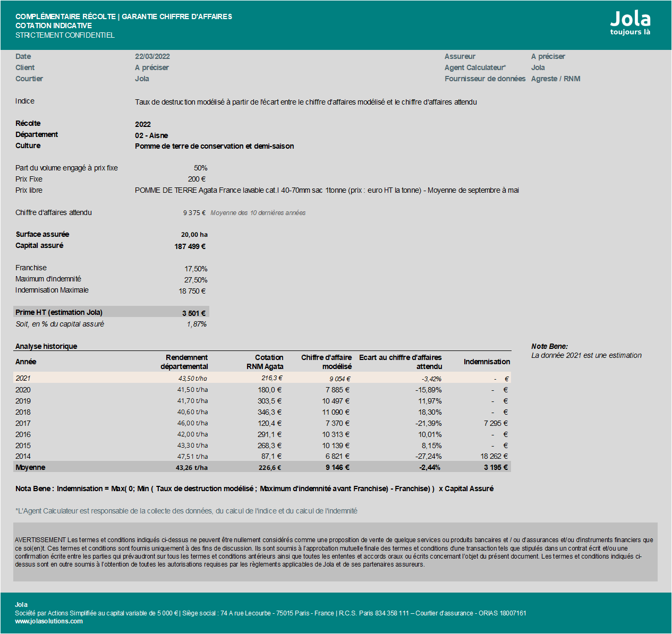
Task: Select the Indemnisation Maximale value 18 750 €
Action: coord(192,291)
